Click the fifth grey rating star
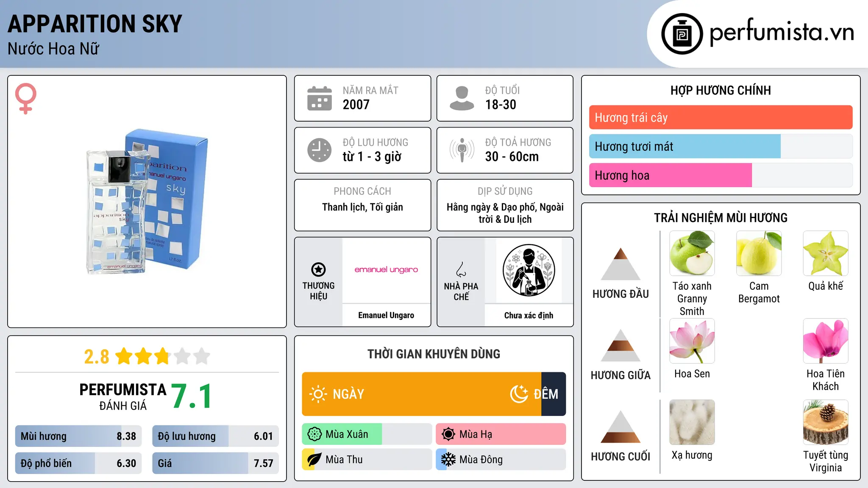Viewport: 868px width, 488px height. pos(202,356)
